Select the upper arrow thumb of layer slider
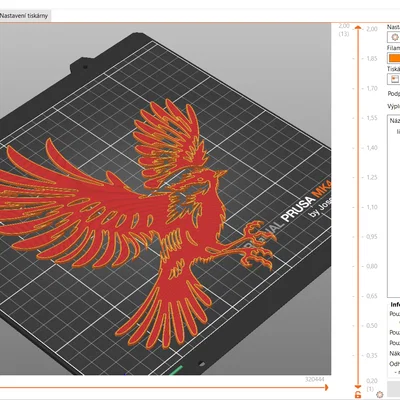The image size is (400, 400). coord(358,27)
